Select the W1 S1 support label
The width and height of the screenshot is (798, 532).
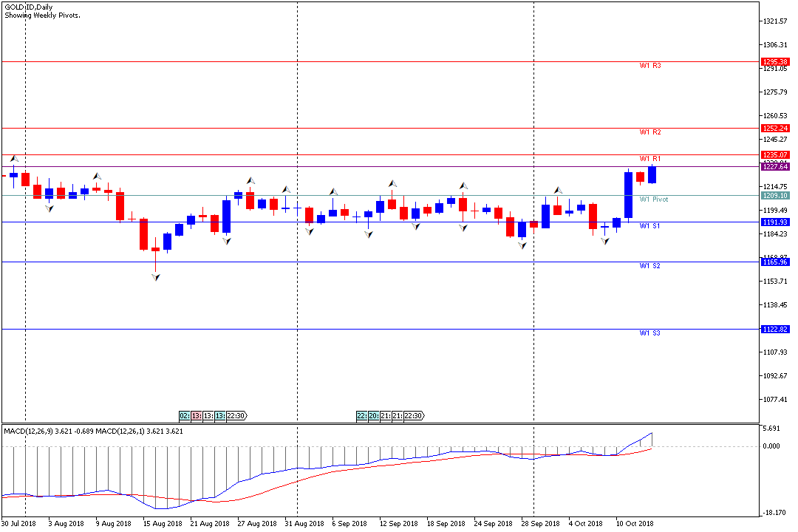pos(649,225)
